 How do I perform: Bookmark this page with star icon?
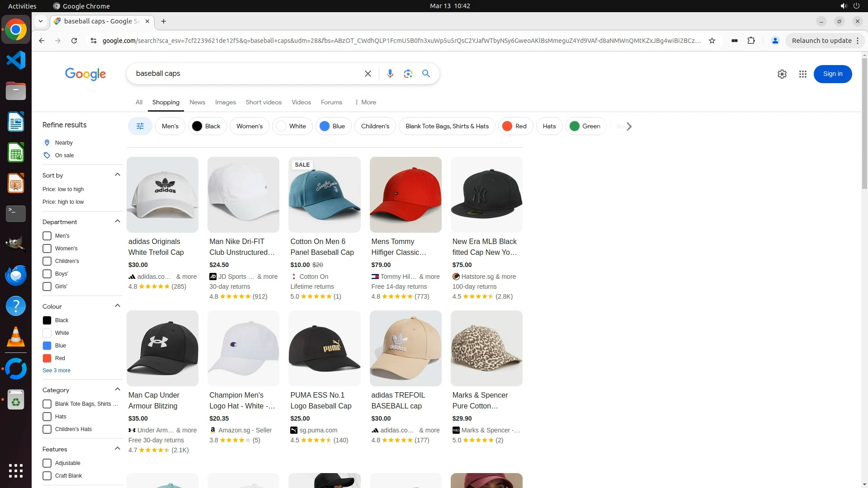pyautogui.click(x=712, y=41)
